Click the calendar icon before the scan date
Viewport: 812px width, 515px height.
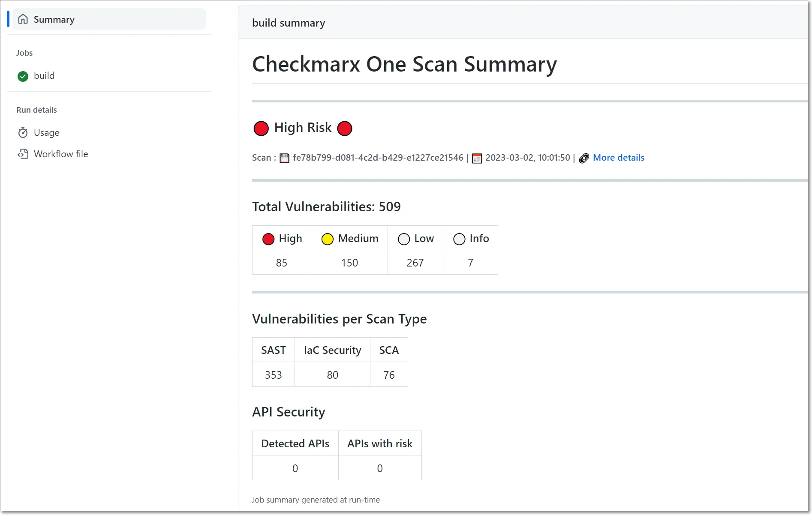pyautogui.click(x=476, y=158)
